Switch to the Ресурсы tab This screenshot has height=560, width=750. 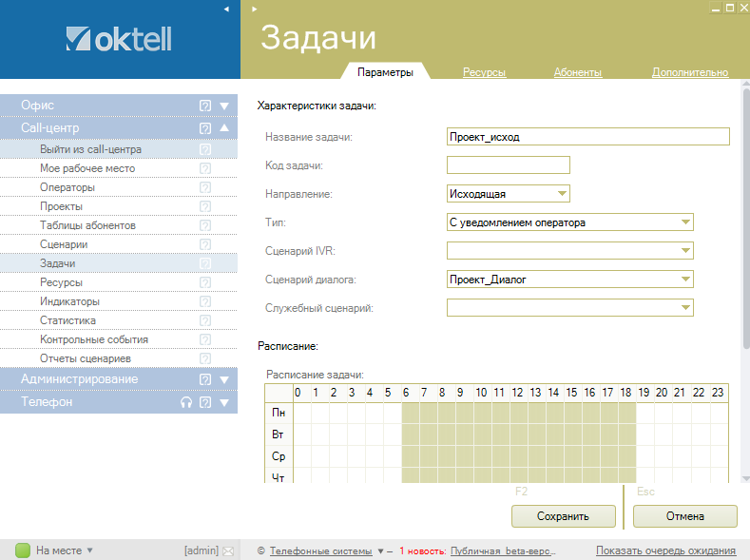tap(484, 72)
